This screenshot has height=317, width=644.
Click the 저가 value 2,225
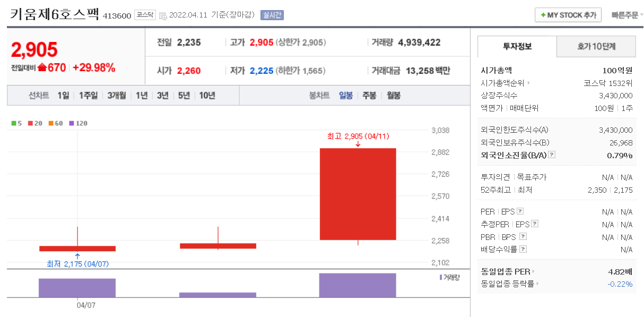coord(262,70)
